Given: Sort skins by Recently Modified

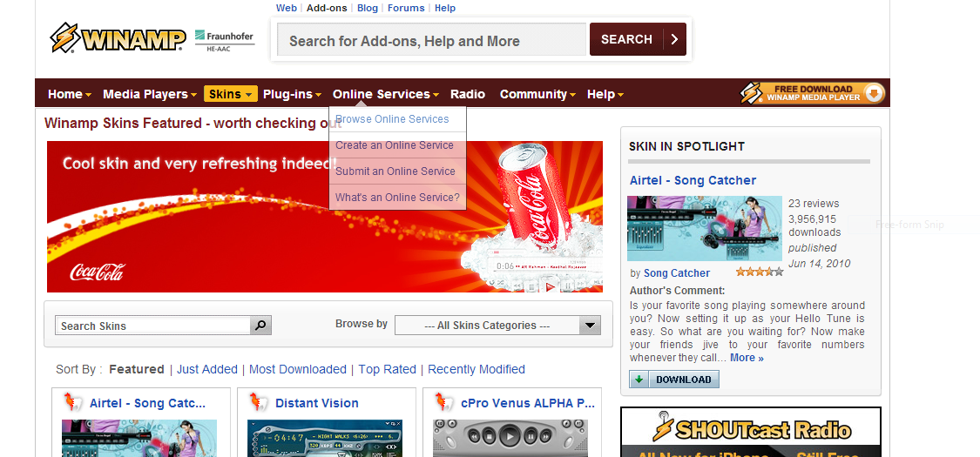Looking at the screenshot, I should [x=476, y=369].
